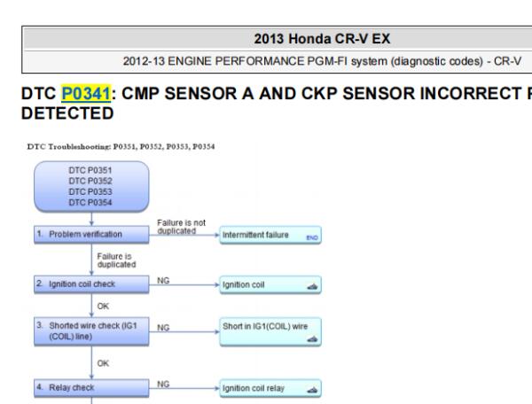
Task: Click the Short in IG1(COIL) wire result
Action: tap(270, 331)
